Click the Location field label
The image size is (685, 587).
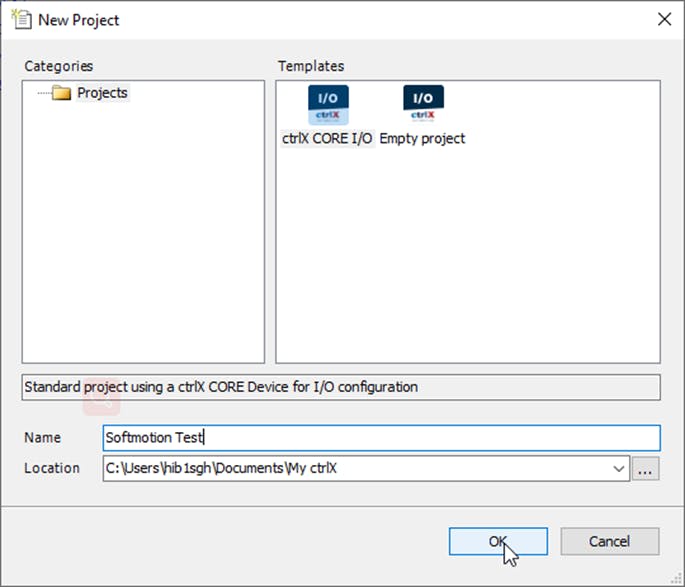tap(52, 468)
